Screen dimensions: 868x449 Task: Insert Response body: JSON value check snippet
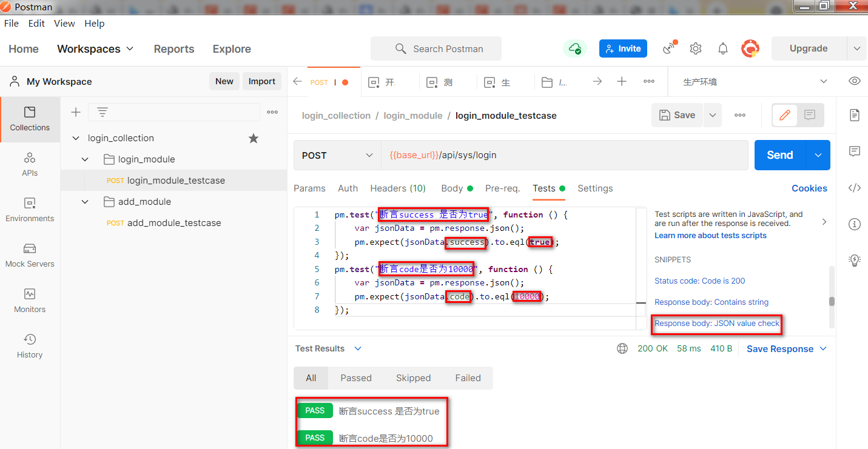717,324
